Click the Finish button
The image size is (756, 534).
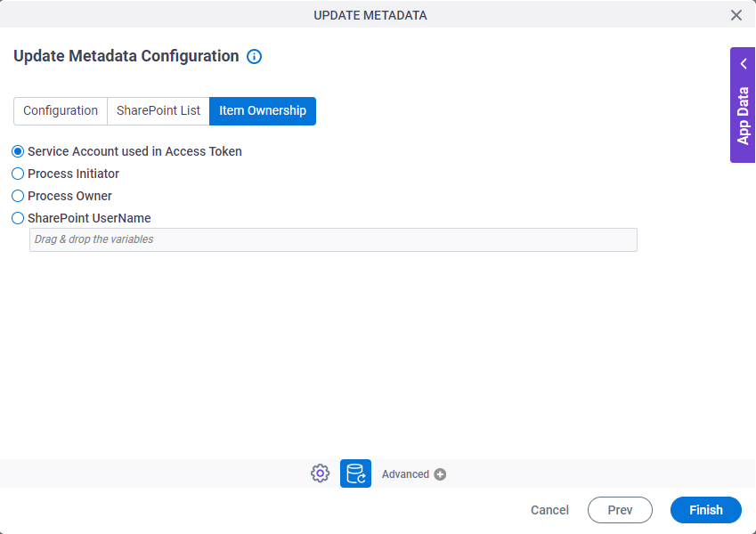pos(706,510)
